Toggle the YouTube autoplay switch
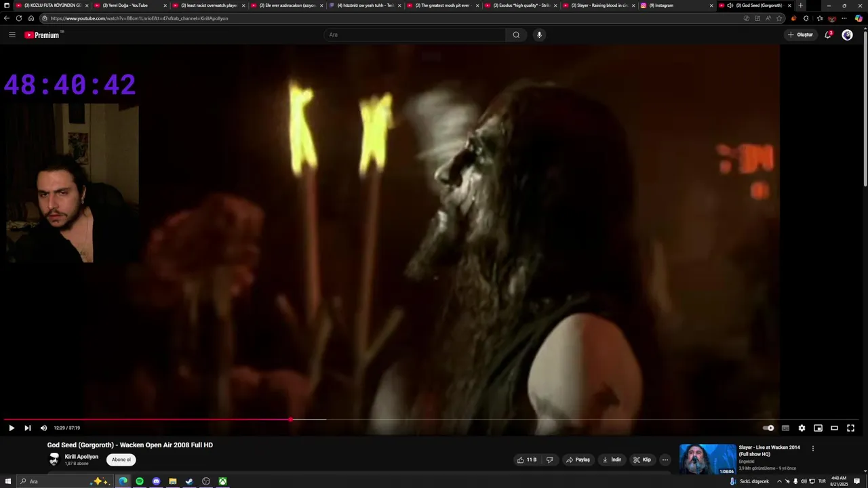The width and height of the screenshot is (868, 488). [768, 428]
